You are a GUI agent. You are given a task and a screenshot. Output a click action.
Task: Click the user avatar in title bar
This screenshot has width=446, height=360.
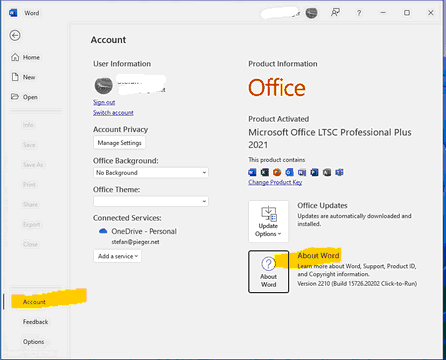311,13
